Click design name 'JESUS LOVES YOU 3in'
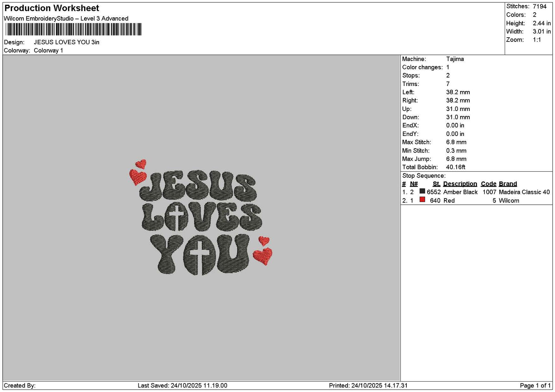555x392 pixels. click(x=66, y=42)
